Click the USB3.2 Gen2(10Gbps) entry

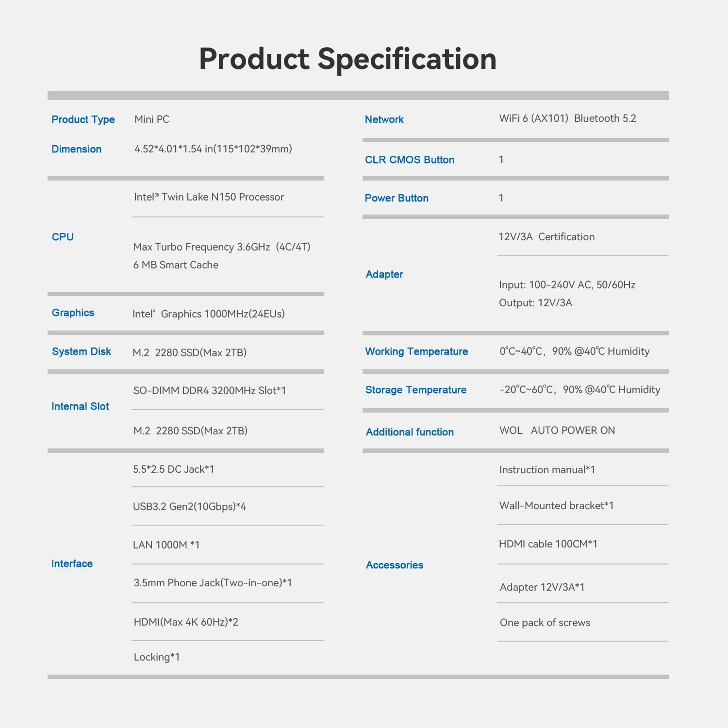[x=189, y=507]
